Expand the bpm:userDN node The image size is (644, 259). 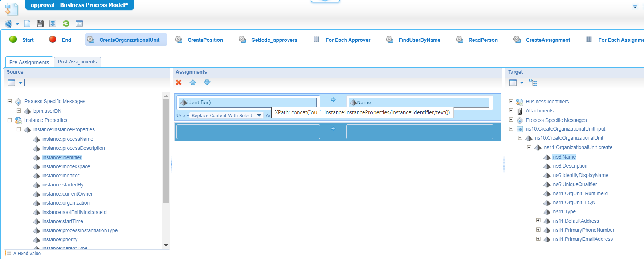tap(19, 111)
